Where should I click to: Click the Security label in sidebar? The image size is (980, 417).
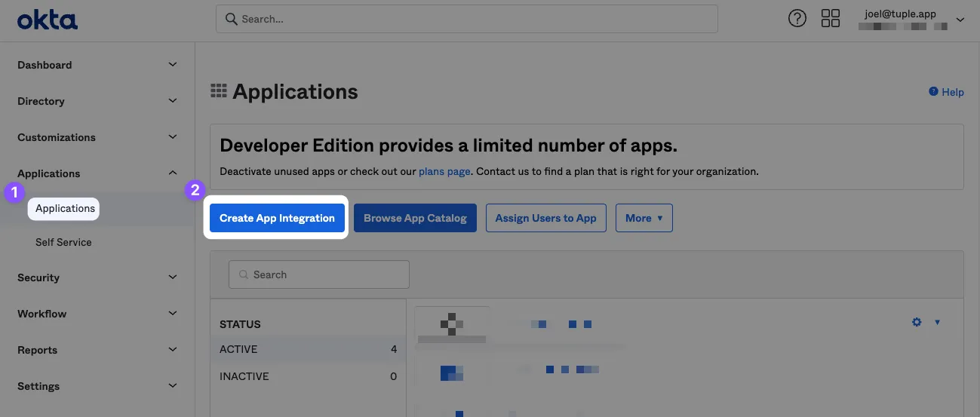click(38, 277)
